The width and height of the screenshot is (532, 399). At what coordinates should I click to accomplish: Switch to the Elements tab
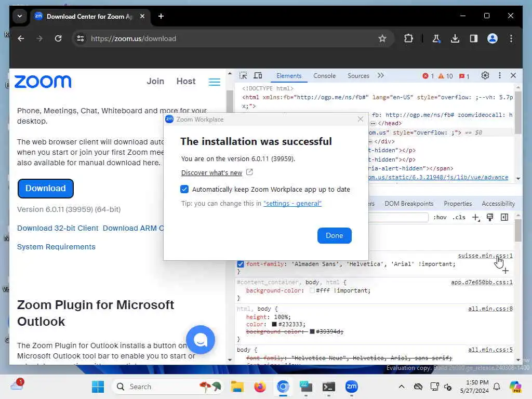pos(289,76)
